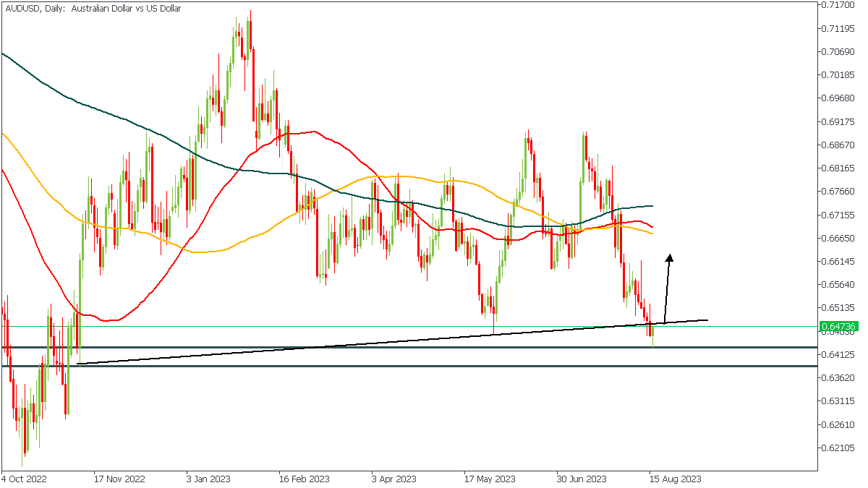
Task: Click the orange moving average's right end
Action: [652, 234]
